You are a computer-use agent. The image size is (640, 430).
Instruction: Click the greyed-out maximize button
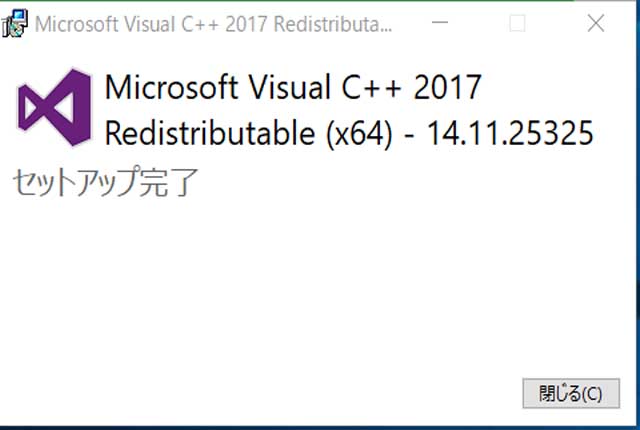coord(517,23)
